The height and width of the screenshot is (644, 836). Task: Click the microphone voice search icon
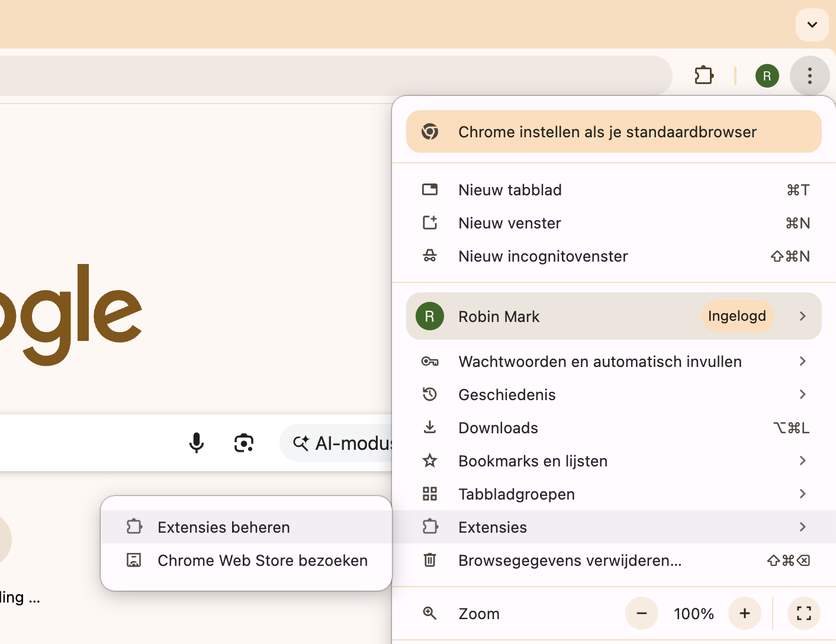tap(196, 443)
